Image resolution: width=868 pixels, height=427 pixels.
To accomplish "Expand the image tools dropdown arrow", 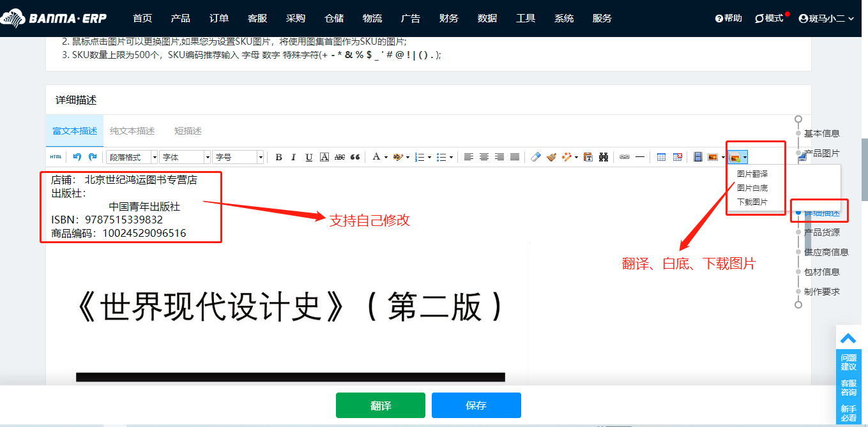I will [745, 158].
